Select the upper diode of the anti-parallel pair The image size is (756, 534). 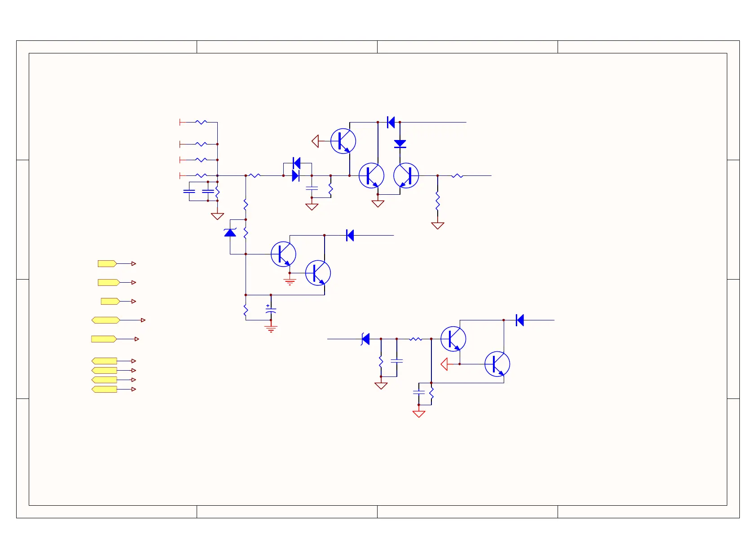pos(296,163)
